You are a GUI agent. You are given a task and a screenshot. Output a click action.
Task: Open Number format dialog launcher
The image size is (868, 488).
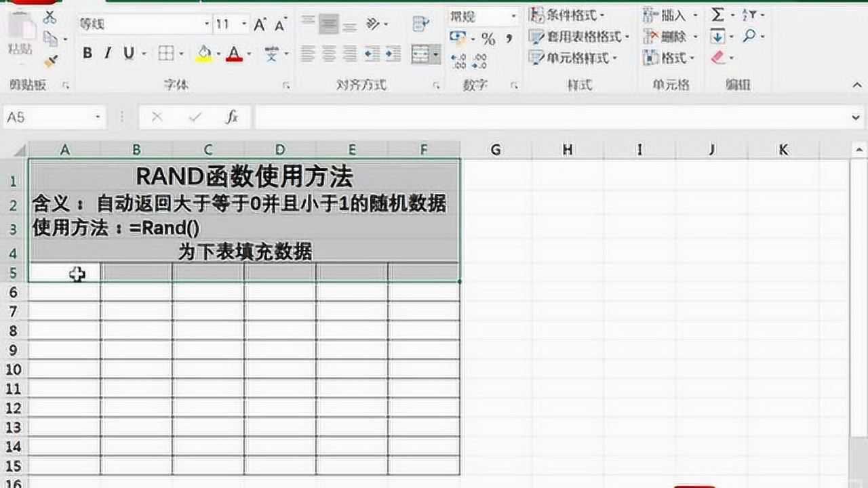point(515,85)
